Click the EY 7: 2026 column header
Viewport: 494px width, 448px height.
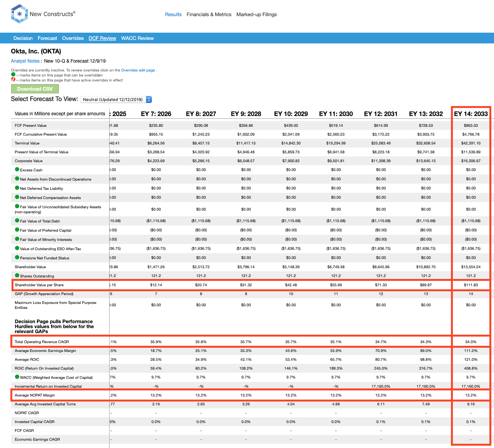[156, 114]
